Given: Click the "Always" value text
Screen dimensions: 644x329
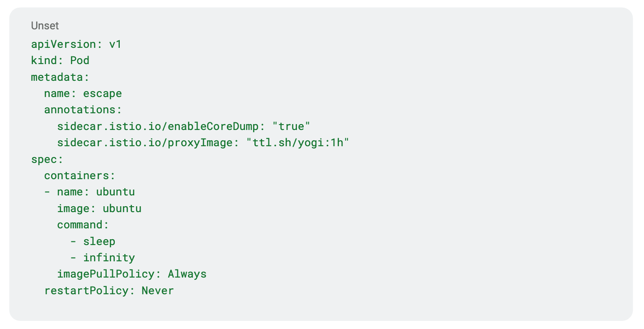Looking at the screenshot, I should (187, 274).
